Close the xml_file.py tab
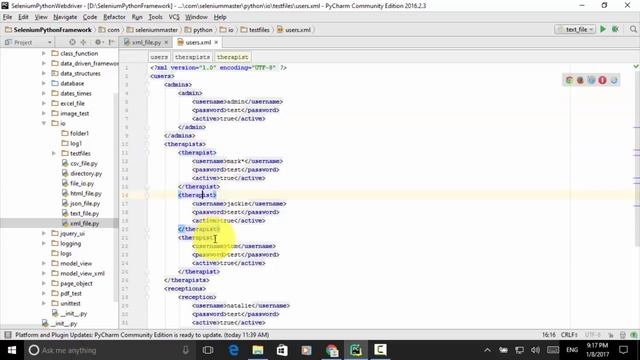The image size is (640, 360). coord(166,42)
